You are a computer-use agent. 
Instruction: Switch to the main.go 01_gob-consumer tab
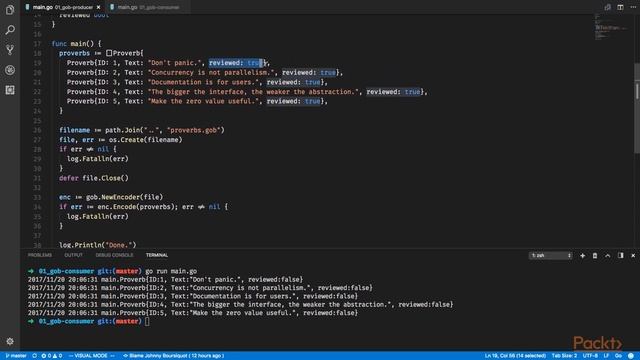coord(148,7)
